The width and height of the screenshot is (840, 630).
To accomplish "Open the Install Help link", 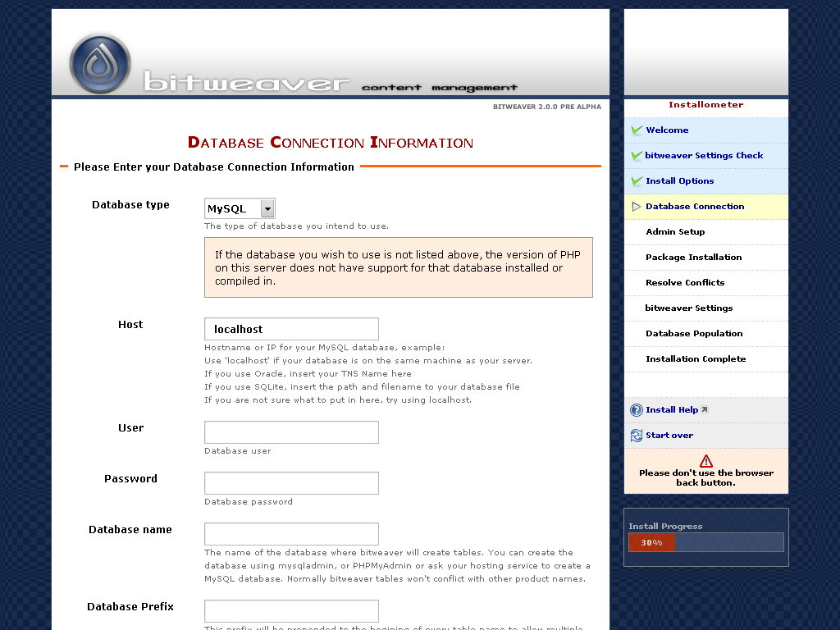I will (672, 410).
